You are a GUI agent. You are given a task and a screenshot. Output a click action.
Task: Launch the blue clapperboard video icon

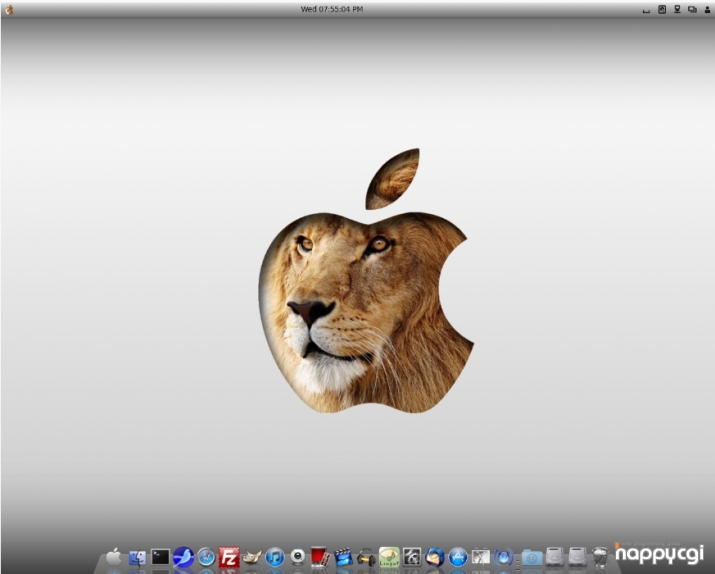pyautogui.click(x=343, y=557)
